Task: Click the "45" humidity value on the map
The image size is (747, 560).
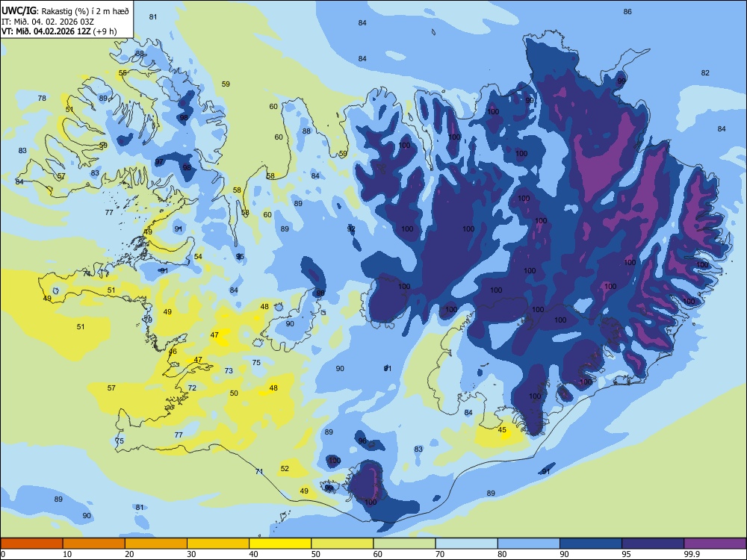Action: 502,429
